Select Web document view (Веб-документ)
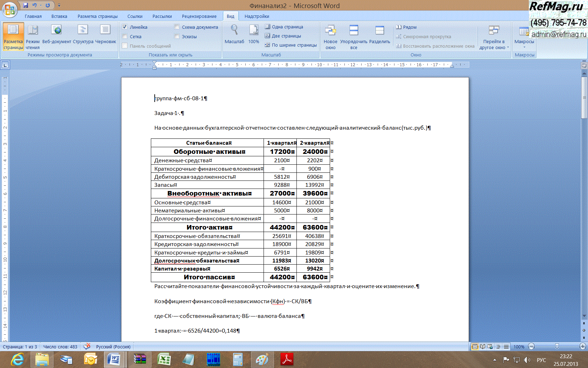Screen dimensions: 588x368 (56, 35)
